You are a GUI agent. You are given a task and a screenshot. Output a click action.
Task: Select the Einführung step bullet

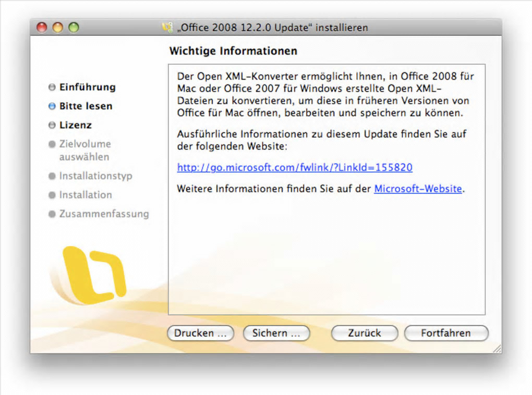tap(52, 87)
